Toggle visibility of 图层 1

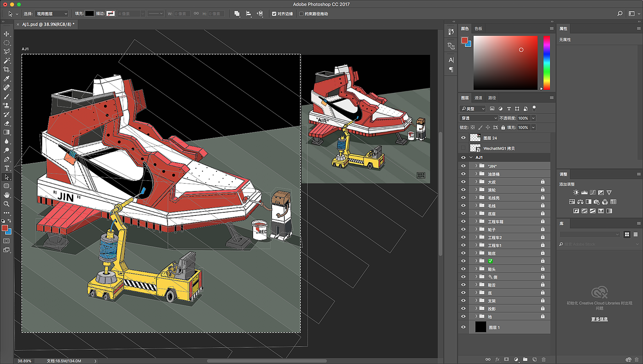463,327
